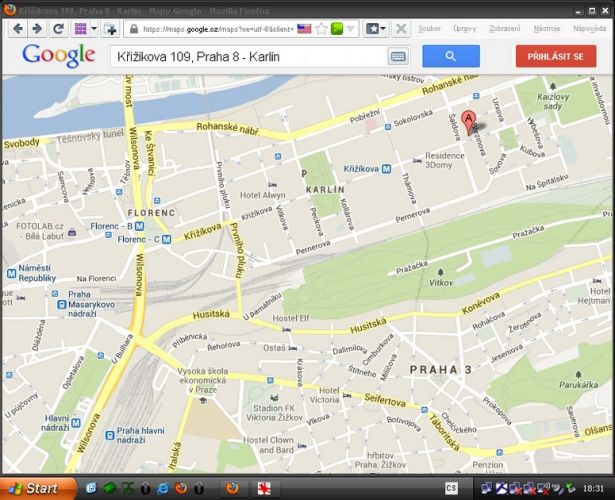Click the Hlavní nádraží metro icon
The width and height of the screenshot is (615, 500).
click(76, 423)
